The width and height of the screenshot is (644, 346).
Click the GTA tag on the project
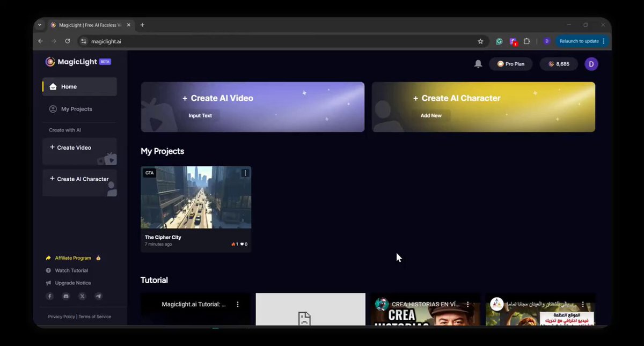pos(149,173)
